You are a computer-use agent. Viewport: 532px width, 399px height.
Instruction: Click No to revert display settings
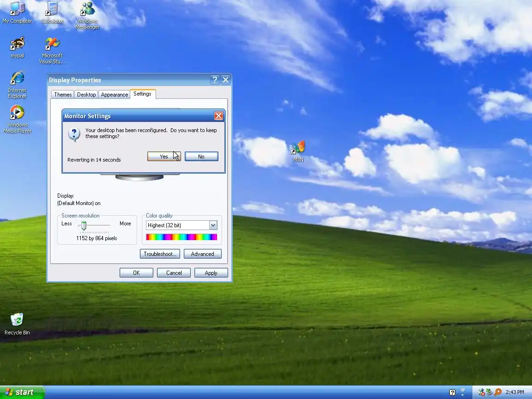(201, 157)
